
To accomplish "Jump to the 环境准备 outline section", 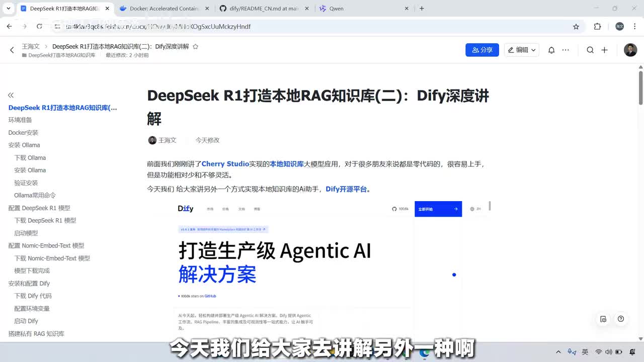I will coord(20,120).
